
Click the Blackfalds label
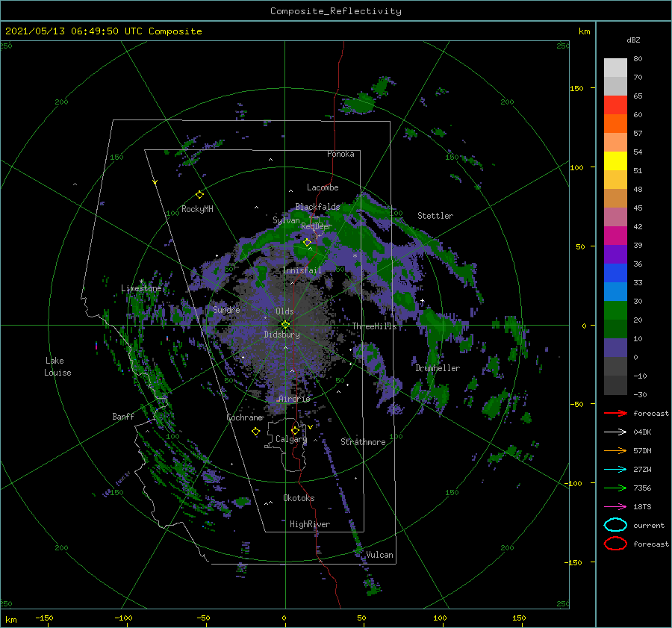tap(317, 207)
